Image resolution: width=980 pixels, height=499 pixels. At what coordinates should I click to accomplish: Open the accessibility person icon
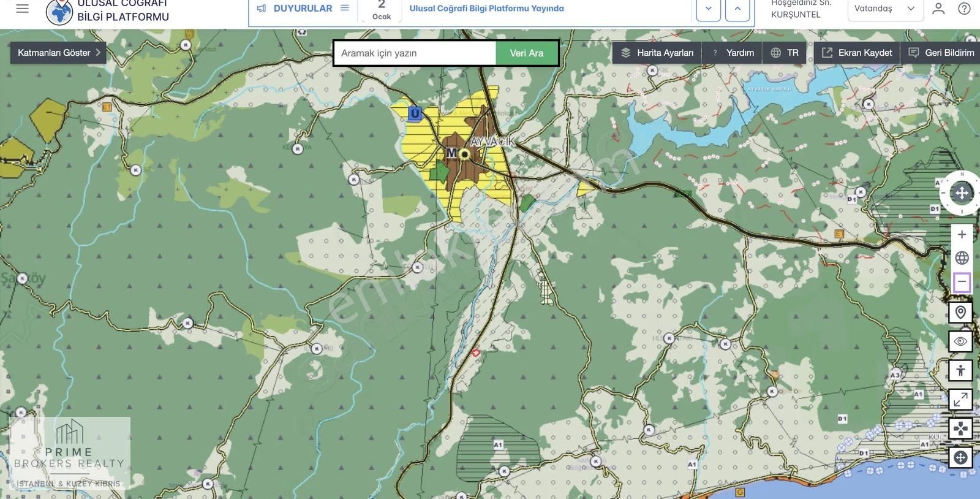960,370
